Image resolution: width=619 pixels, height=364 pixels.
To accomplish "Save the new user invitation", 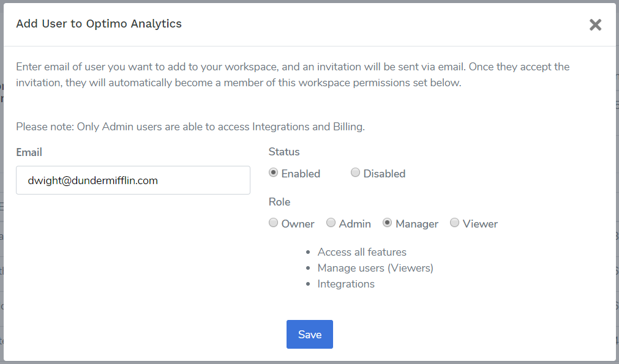I will tap(310, 335).
